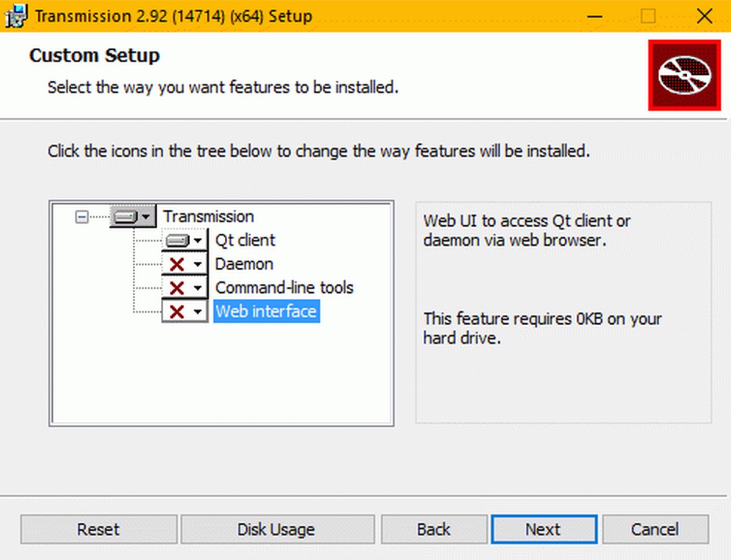This screenshot has height=560, width=731.
Task: Open the Command-line tools feature install dropdown
Action: coord(185,288)
